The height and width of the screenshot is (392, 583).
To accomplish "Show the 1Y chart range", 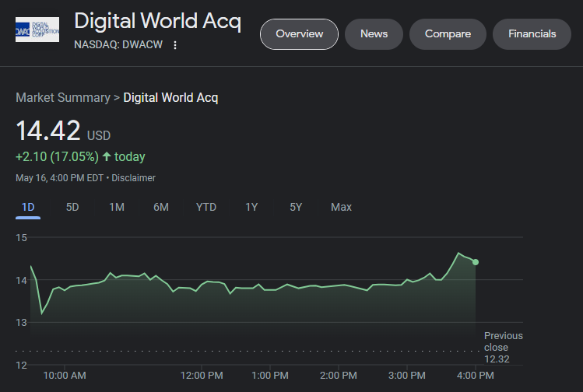I will 251,207.
